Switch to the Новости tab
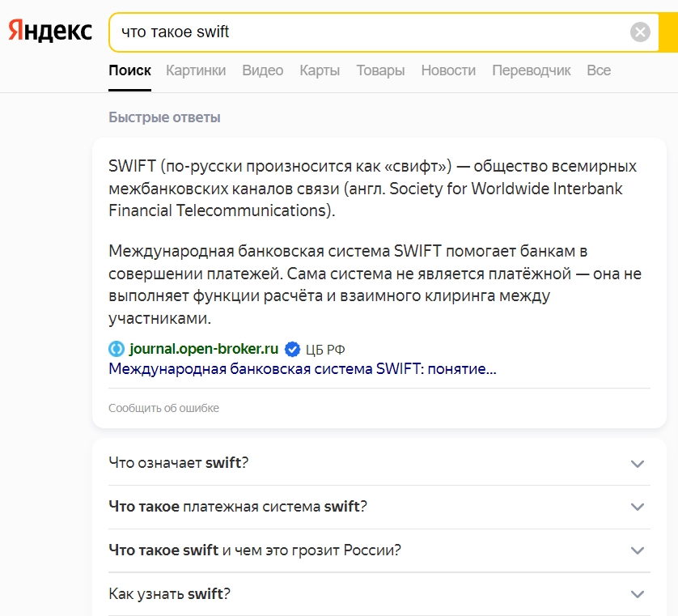Viewport: 678px width, 616px height. pos(446,70)
